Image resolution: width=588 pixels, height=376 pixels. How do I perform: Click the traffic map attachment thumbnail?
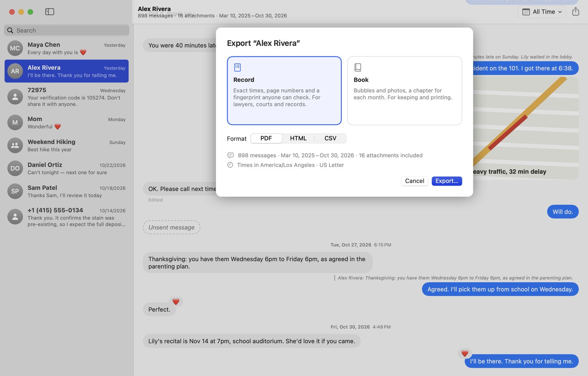[x=526, y=128]
